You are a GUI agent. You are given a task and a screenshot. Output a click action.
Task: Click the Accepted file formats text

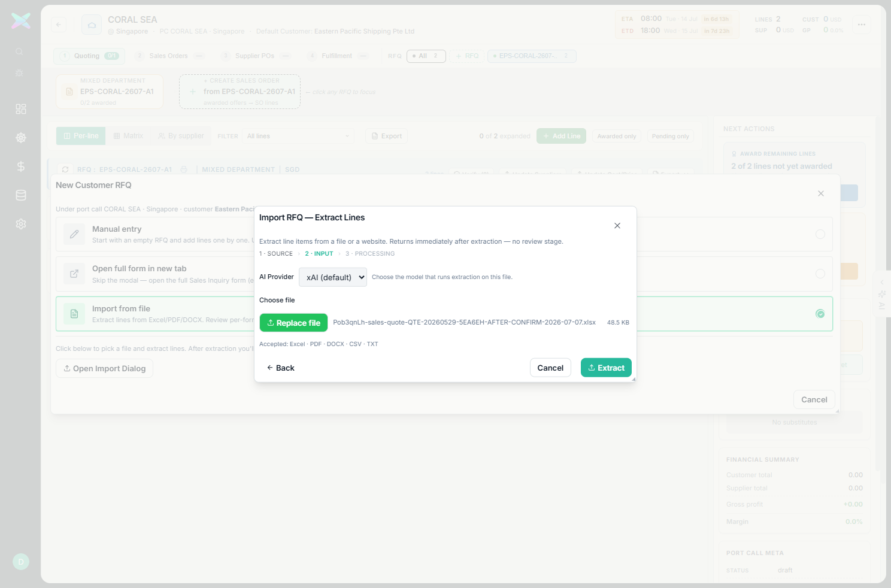click(319, 344)
